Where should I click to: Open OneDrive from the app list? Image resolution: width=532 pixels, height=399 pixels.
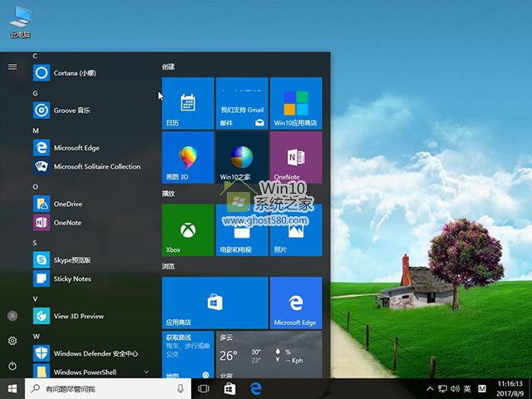91,204
